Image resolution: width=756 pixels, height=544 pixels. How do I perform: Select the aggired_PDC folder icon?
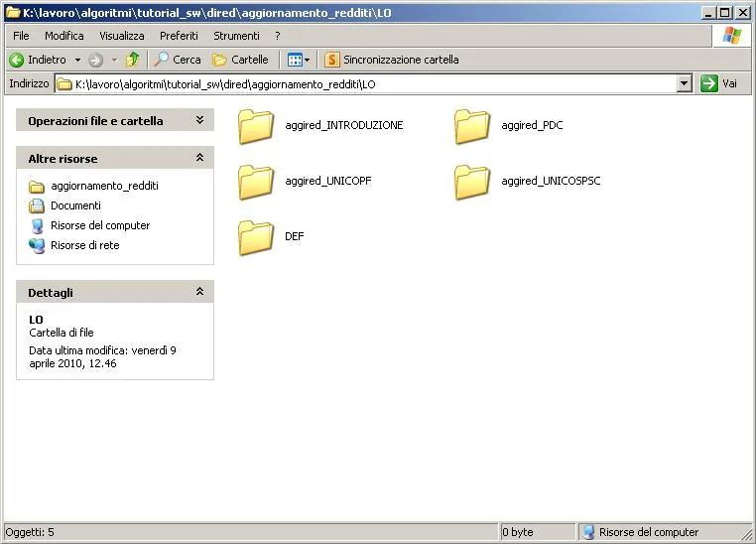[472, 126]
